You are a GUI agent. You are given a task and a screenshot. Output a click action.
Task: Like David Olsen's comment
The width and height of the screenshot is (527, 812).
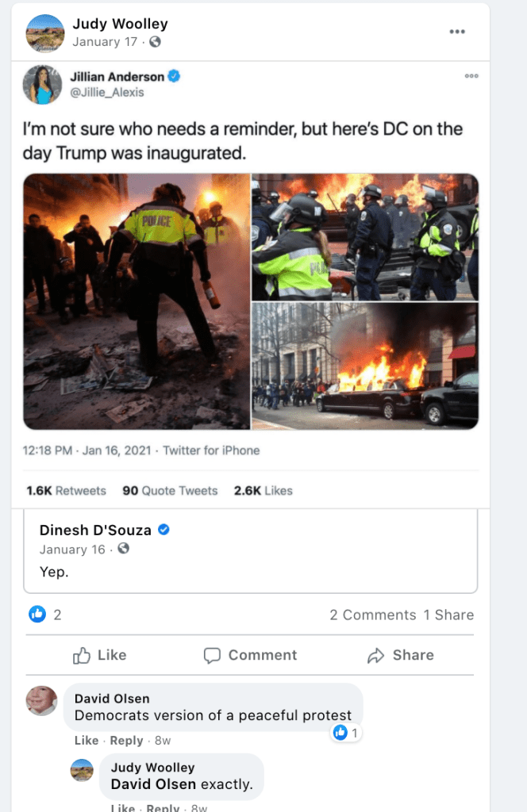pos(86,741)
